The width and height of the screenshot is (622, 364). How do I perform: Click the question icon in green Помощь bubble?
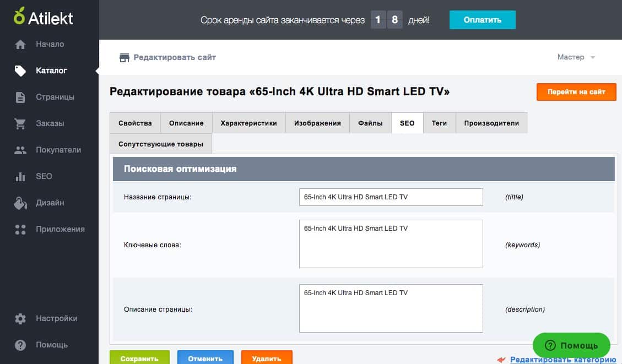(x=550, y=345)
